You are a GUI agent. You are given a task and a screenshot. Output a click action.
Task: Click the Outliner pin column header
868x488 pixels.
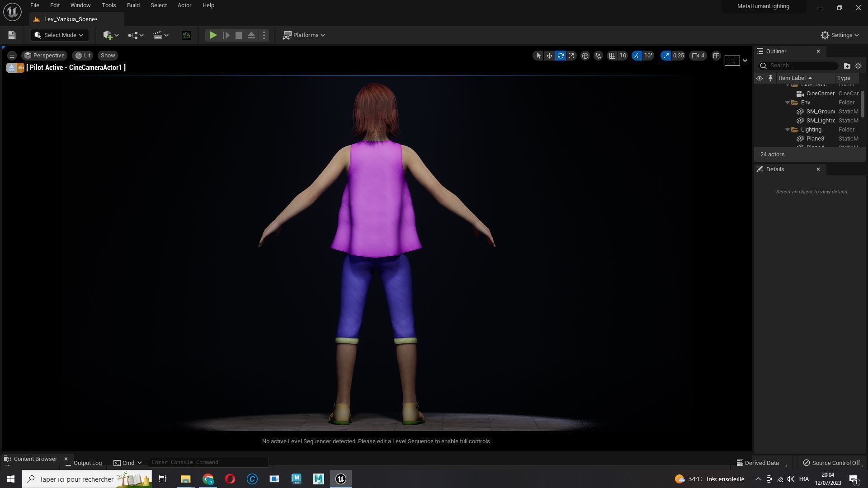pyautogui.click(x=770, y=78)
